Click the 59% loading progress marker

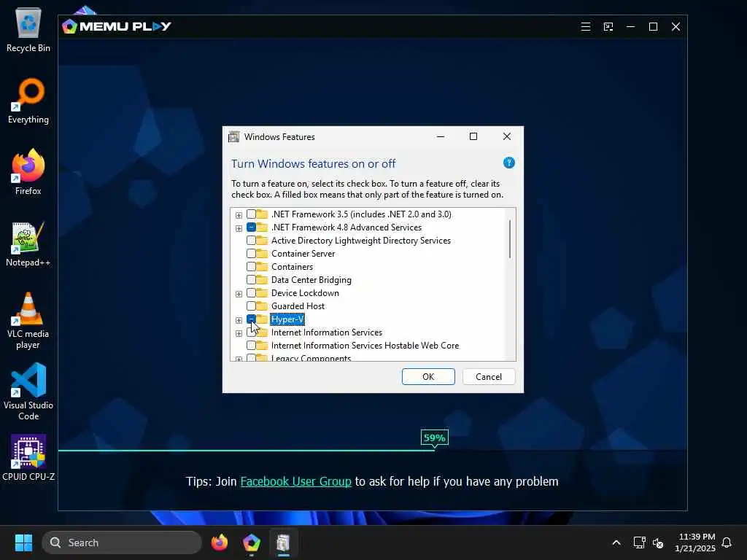click(435, 438)
